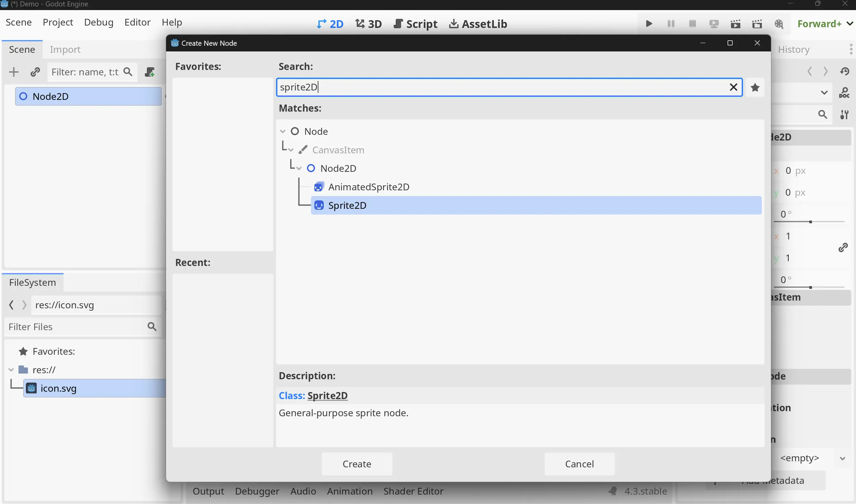Viewport: 856px width, 504px height.
Task: Select the icon.svg file in FileSystem
Action: (94, 388)
